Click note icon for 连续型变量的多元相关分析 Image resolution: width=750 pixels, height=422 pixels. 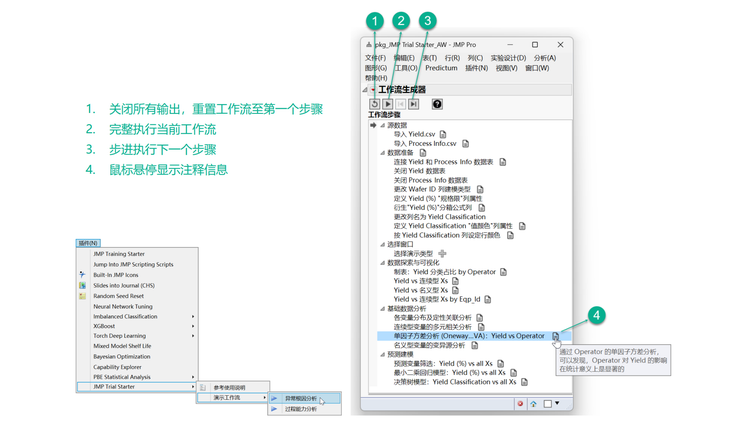(482, 327)
